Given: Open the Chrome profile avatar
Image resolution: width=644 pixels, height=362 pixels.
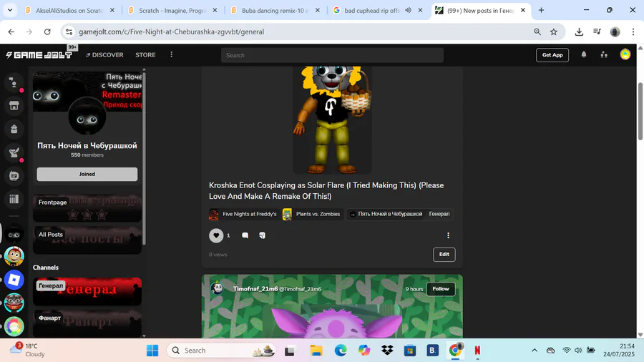Looking at the screenshot, I should [615, 31].
